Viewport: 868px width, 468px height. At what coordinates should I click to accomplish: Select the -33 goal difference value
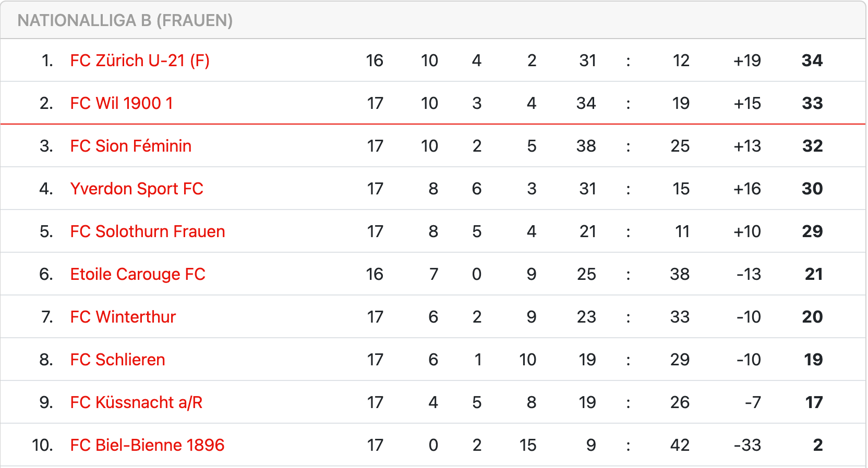748,445
